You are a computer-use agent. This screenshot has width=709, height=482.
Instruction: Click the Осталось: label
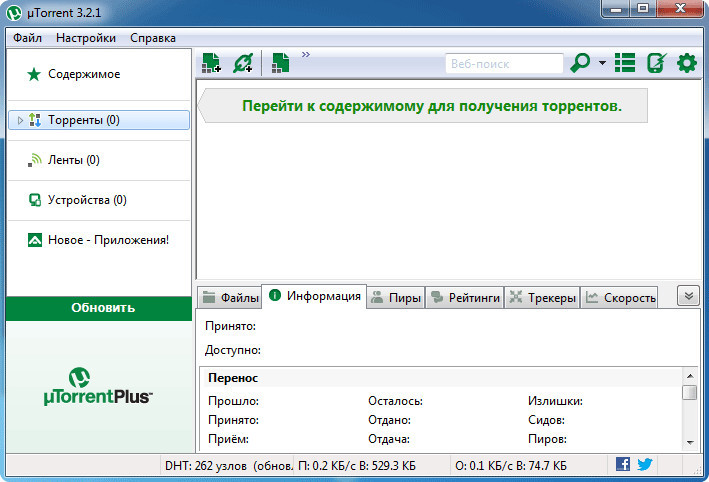tap(395, 401)
